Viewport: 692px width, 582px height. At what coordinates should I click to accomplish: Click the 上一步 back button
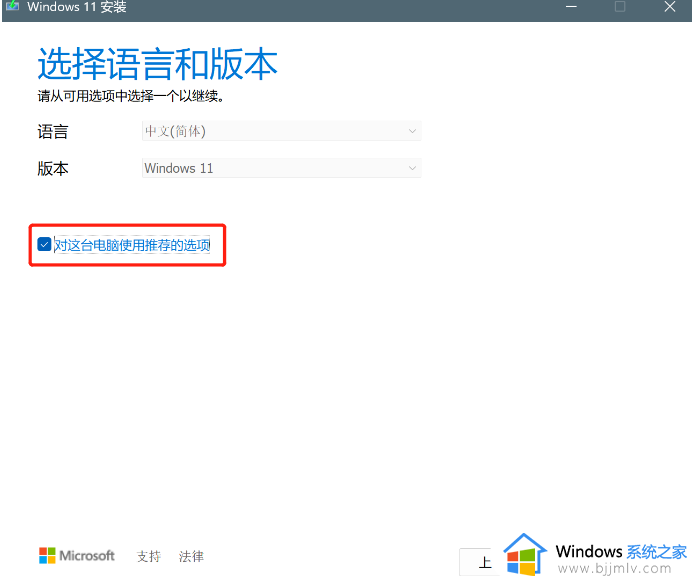481,562
